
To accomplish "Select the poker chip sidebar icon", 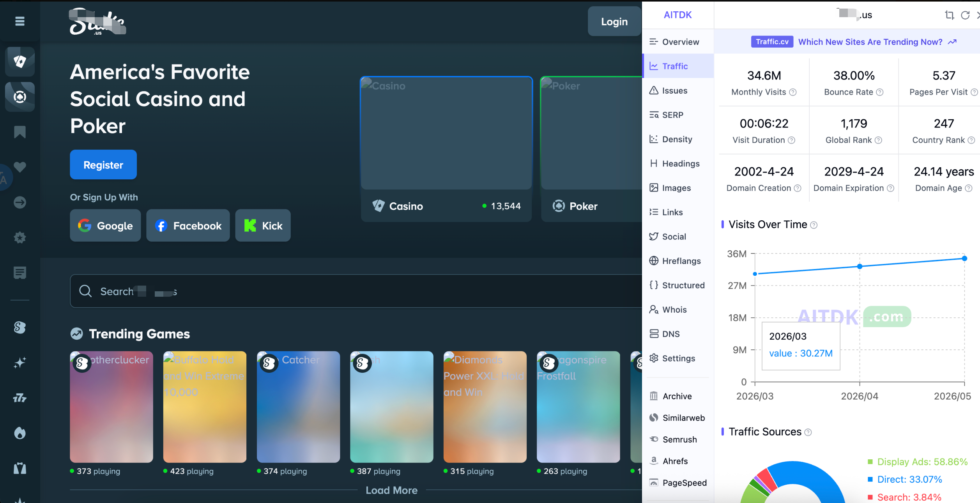I will (20, 97).
